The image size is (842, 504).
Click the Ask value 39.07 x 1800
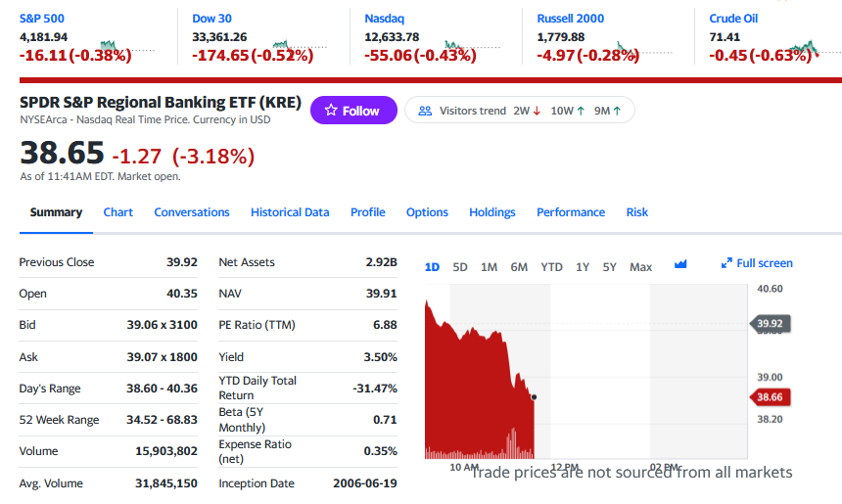click(x=163, y=357)
